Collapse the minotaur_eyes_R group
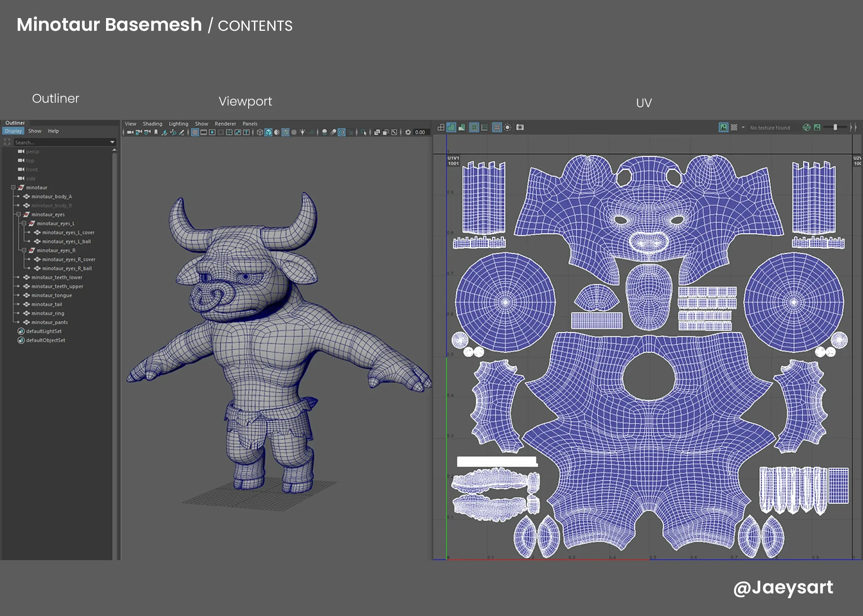 (24, 251)
